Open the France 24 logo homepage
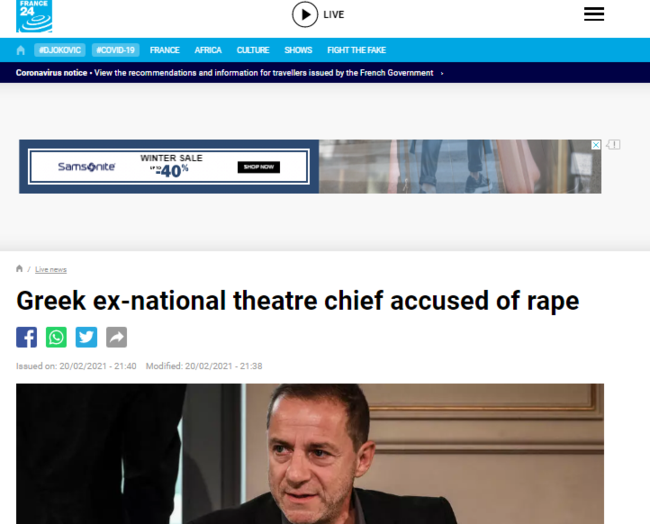The height and width of the screenshot is (524, 650). [34, 16]
